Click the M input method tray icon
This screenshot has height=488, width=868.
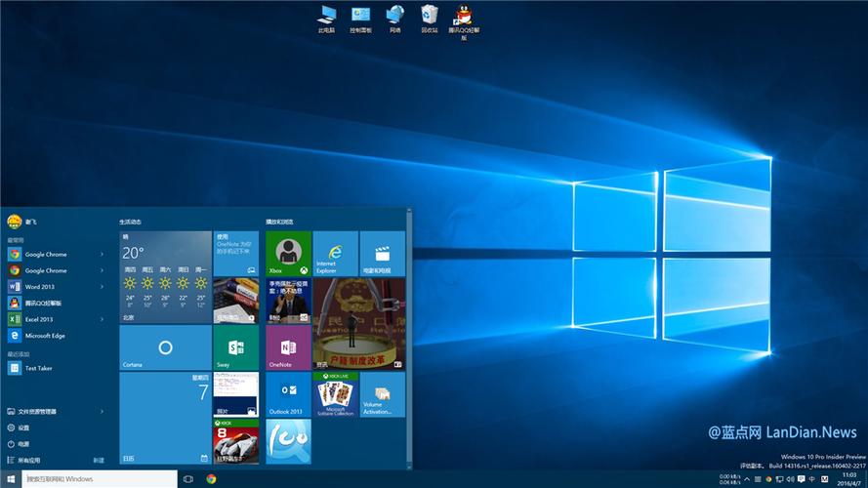pos(824,479)
